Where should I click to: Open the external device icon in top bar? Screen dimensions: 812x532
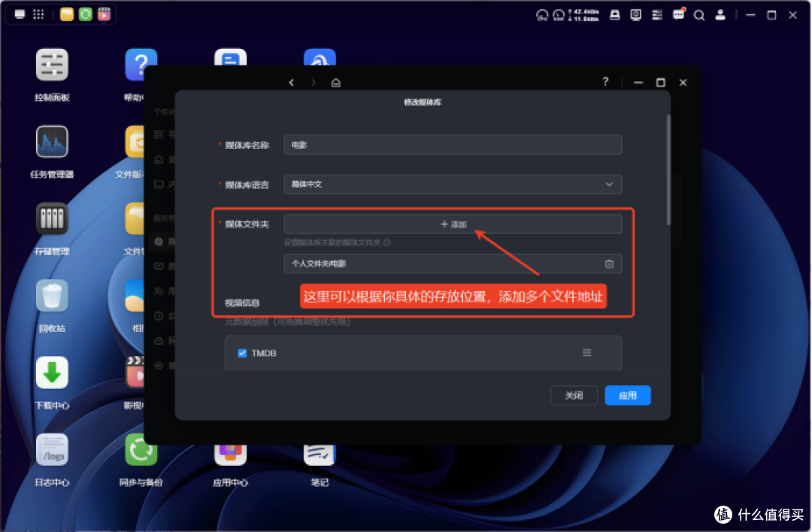click(x=615, y=15)
